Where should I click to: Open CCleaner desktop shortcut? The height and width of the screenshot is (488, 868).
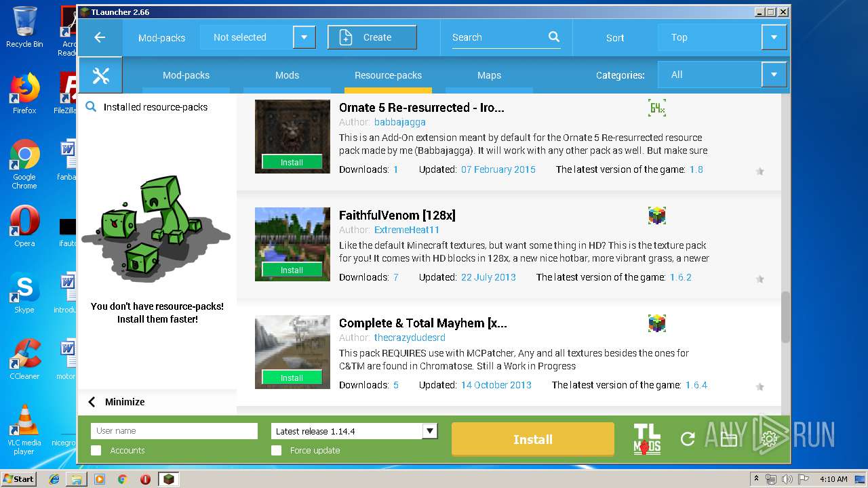[24, 359]
